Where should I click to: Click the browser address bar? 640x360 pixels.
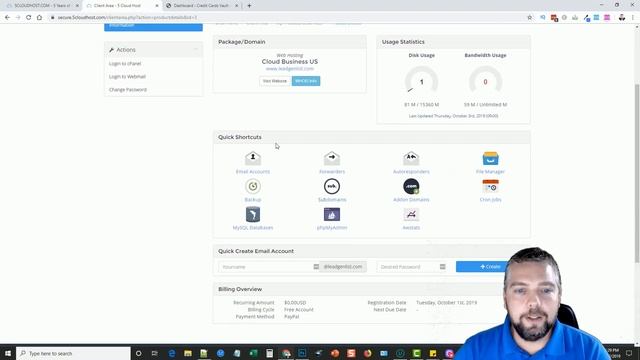pos(286,18)
